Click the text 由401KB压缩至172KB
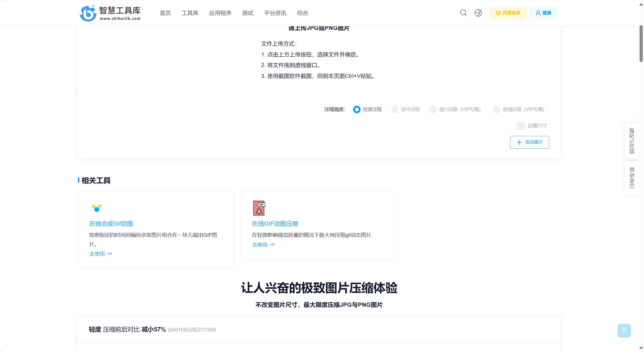 pos(192,330)
